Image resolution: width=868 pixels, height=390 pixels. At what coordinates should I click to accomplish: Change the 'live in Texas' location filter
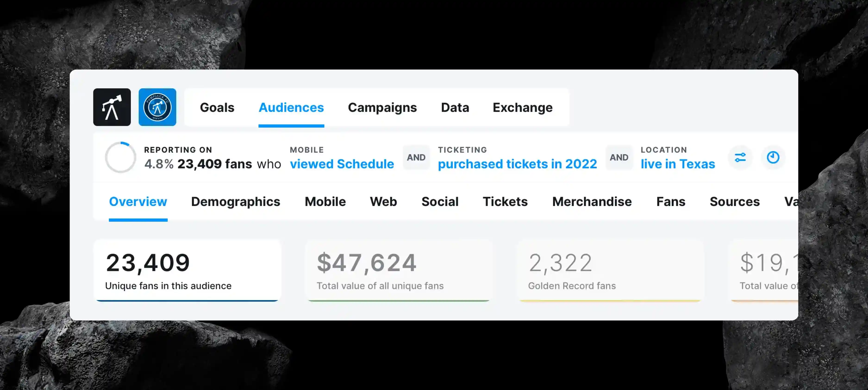pyautogui.click(x=678, y=164)
